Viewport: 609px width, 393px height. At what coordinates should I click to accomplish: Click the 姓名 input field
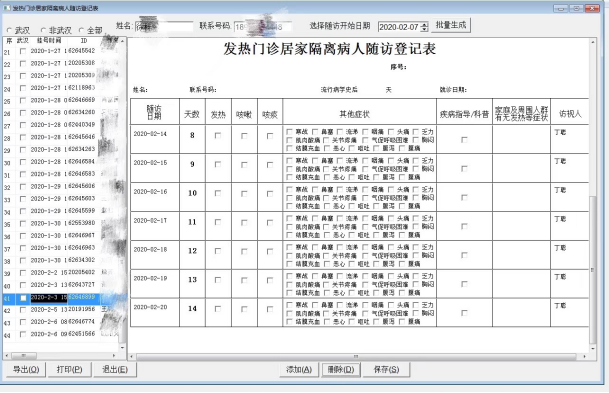pyautogui.click(x=164, y=26)
